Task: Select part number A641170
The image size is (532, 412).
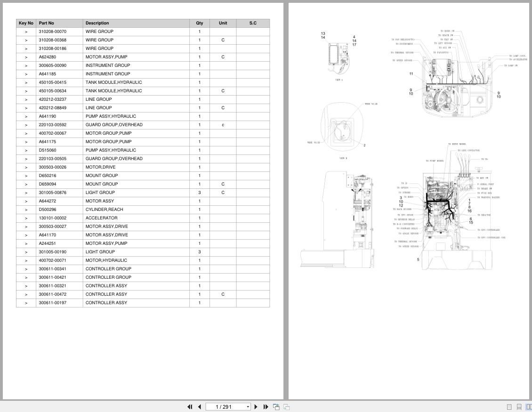Action: tap(48, 235)
